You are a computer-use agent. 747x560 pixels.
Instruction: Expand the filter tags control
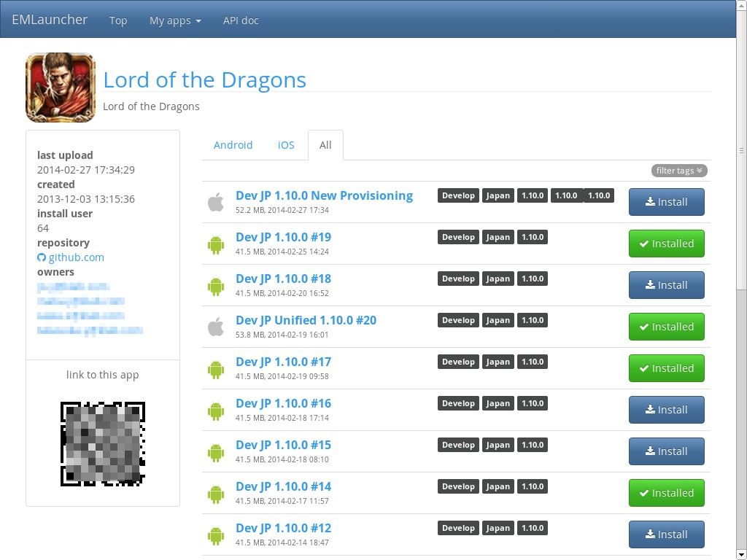click(x=679, y=171)
